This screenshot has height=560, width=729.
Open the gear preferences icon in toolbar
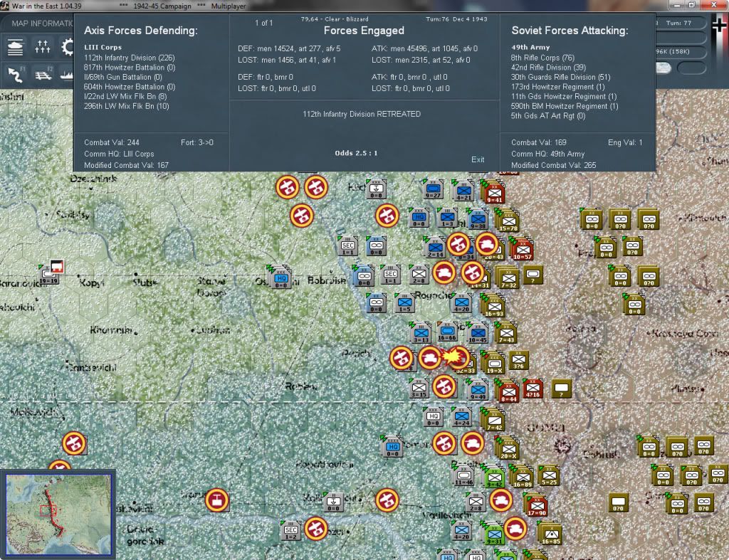(x=68, y=47)
